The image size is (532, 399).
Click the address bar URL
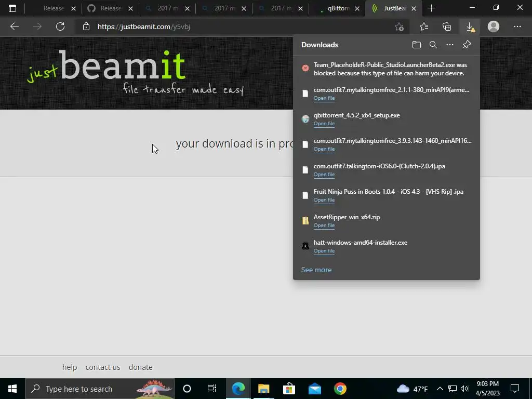144,26
